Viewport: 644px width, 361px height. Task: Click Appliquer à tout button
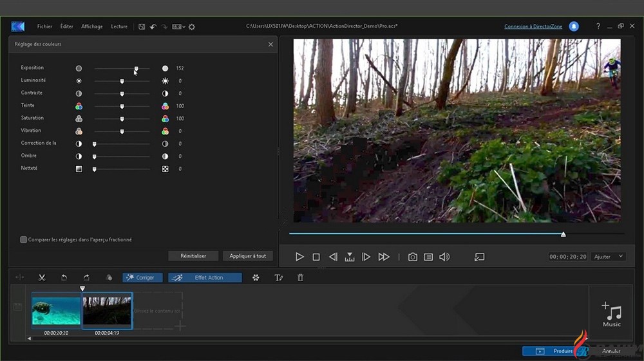[x=248, y=255]
